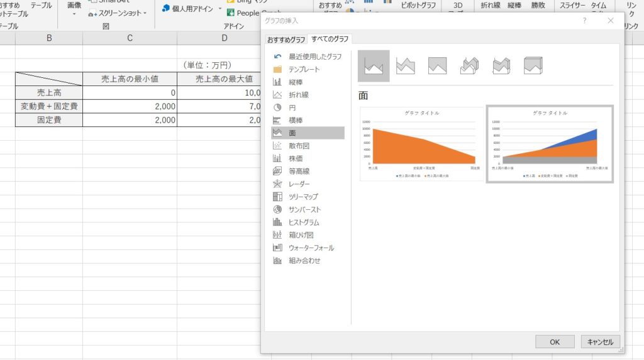644x360 pixels.
Task: Switch to おすすめグラフ tab
Action: pyautogui.click(x=286, y=40)
